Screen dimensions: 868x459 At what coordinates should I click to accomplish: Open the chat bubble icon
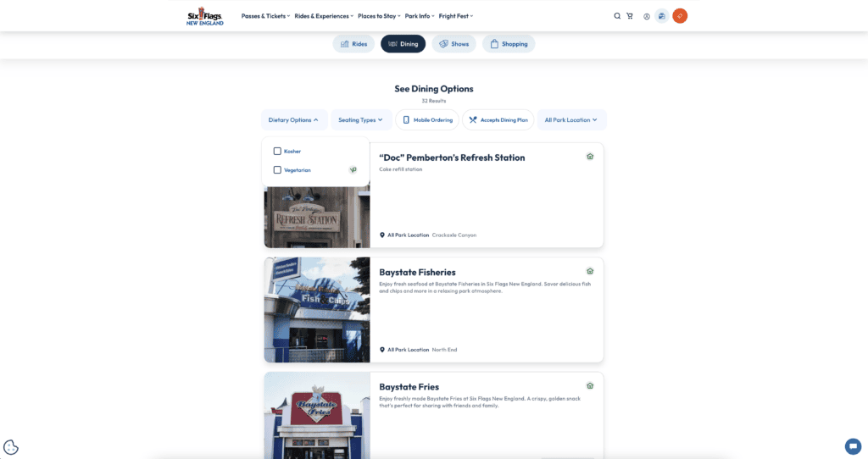tap(853, 445)
